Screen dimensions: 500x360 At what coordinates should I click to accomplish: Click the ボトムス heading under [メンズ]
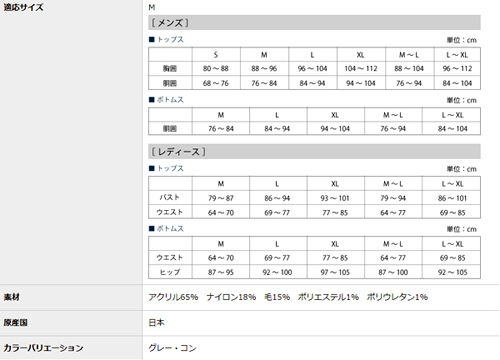pos(166,100)
